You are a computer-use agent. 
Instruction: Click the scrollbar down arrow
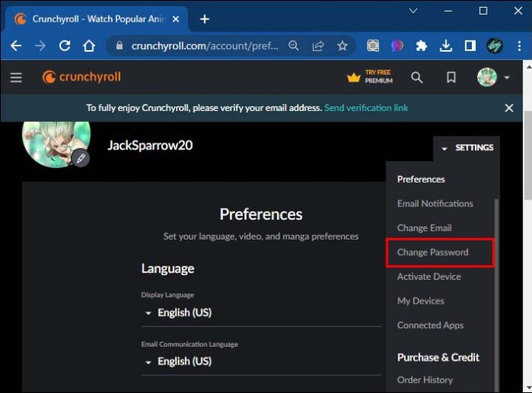pos(528,388)
